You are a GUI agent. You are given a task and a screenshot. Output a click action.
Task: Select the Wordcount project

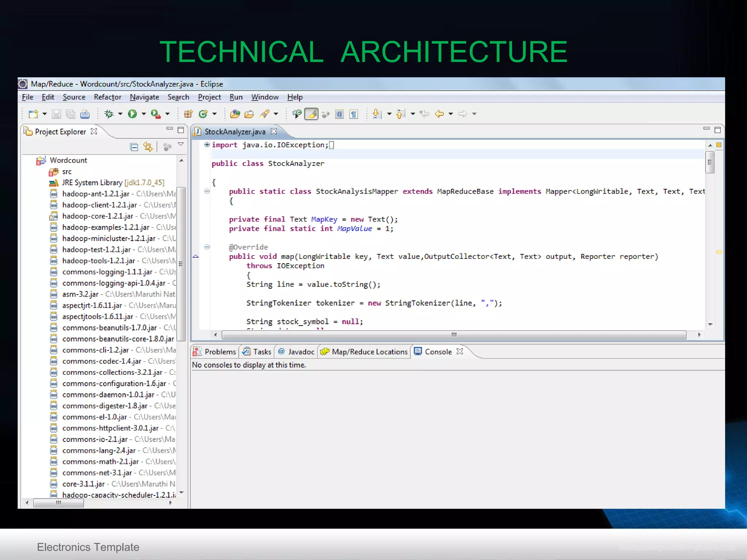68,160
